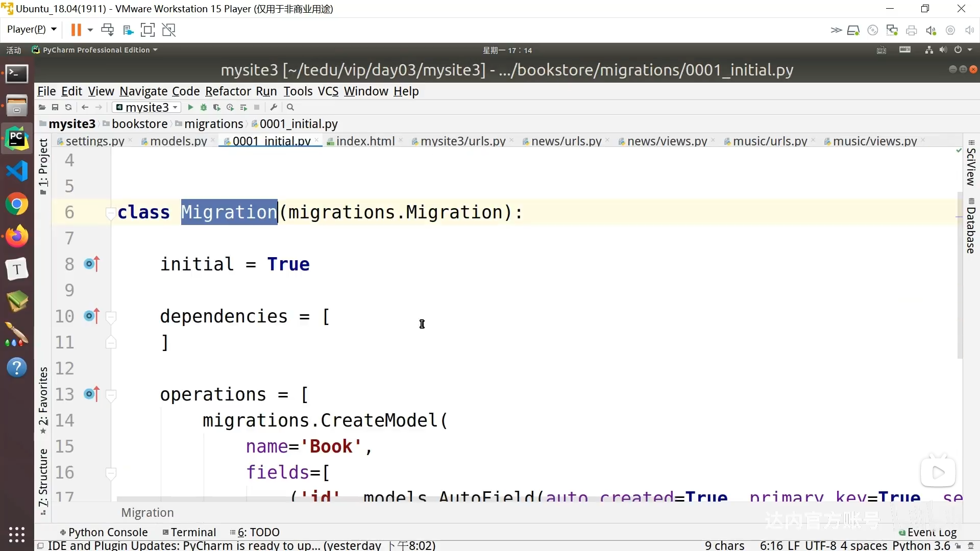The width and height of the screenshot is (980, 551).
Task: Click override marker on line 8 gutter
Action: pyautogui.click(x=92, y=264)
